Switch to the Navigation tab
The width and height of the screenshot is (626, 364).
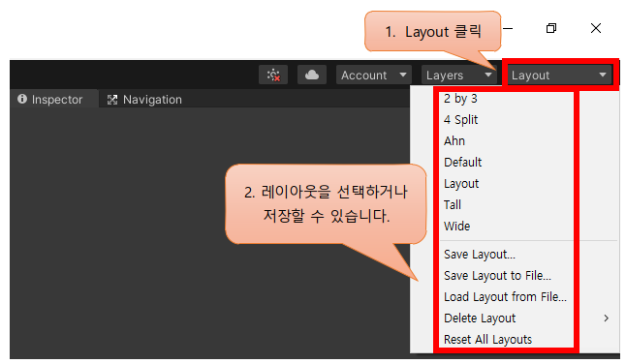click(x=144, y=100)
